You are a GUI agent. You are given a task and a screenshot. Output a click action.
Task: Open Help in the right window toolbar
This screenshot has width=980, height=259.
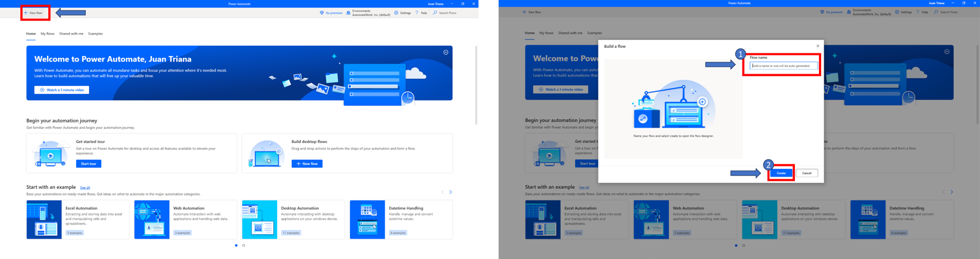922,12
